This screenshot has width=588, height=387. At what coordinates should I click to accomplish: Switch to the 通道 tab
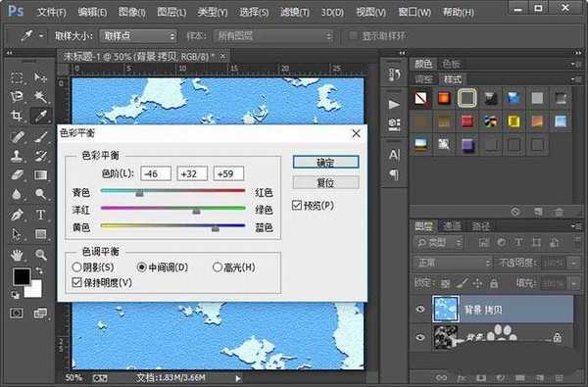452,226
